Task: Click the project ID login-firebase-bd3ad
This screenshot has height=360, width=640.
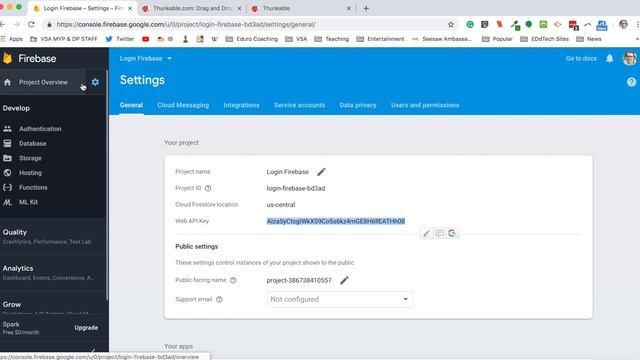Action: pyautogui.click(x=296, y=189)
